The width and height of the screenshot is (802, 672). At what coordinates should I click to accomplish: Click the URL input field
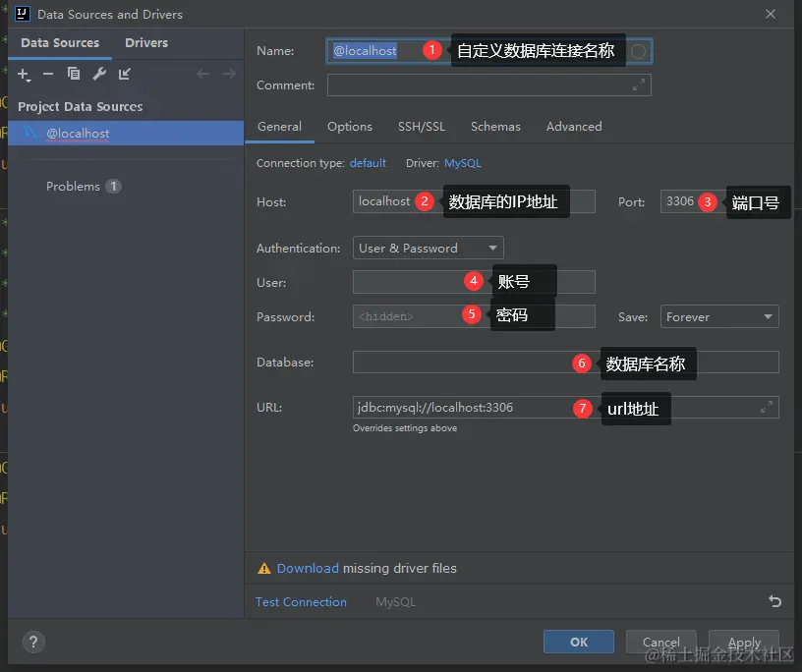point(566,407)
